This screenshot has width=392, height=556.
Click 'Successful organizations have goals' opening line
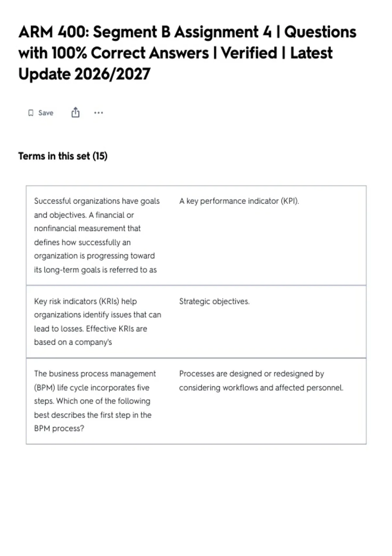coord(97,201)
